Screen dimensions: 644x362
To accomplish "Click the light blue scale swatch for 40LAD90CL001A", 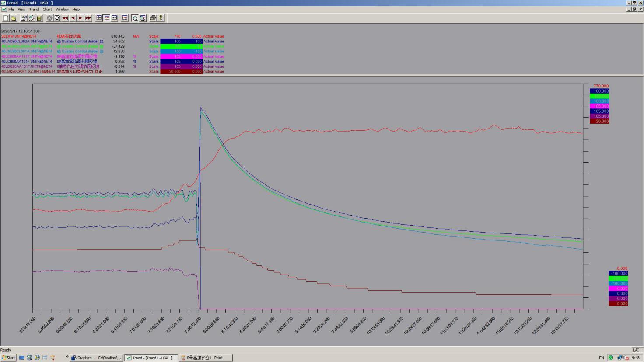I will 181,51.
